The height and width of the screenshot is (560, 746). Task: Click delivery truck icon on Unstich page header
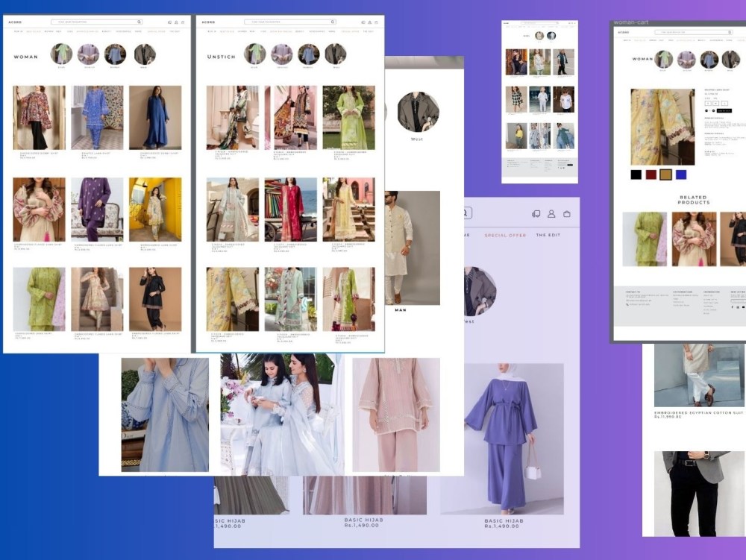pyautogui.click(x=363, y=22)
